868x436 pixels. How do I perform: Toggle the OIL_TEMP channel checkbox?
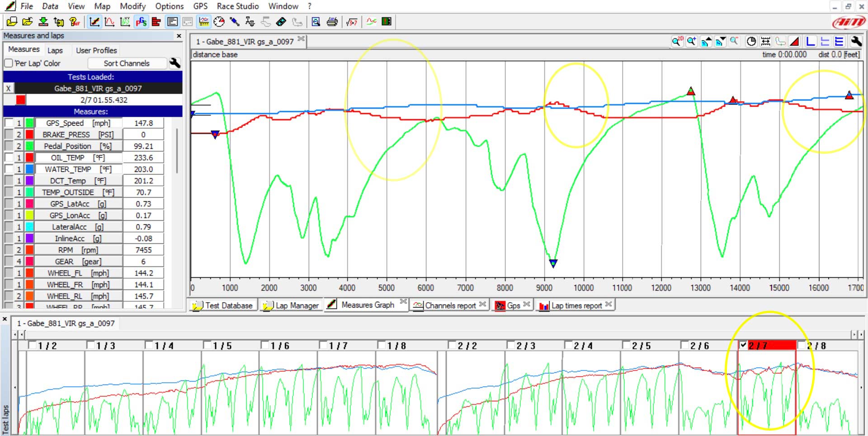coord(9,157)
